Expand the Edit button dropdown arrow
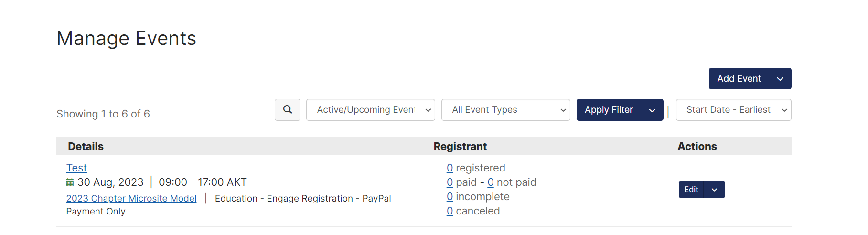The width and height of the screenshot is (868, 235). click(714, 190)
